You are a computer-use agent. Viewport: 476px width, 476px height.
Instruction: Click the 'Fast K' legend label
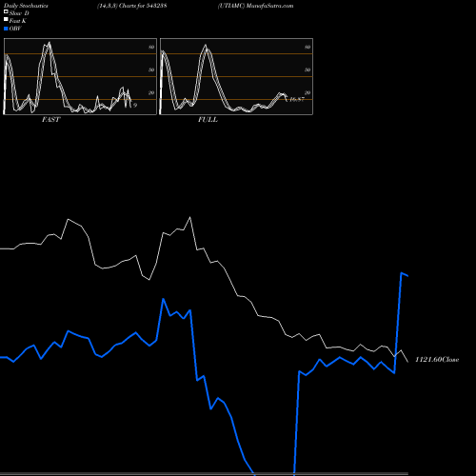pyautogui.click(x=18, y=21)
